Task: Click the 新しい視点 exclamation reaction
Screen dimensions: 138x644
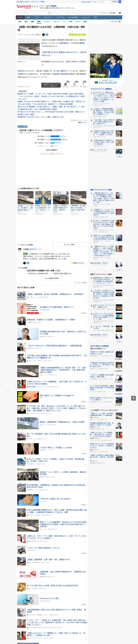Action: tap(83, 85)
